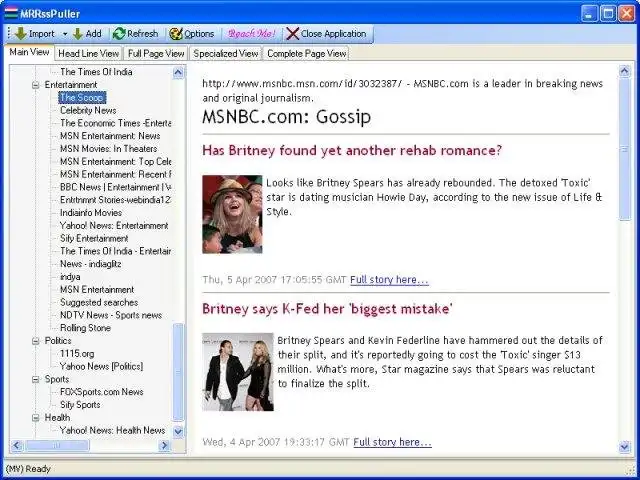Select MSN Entertainment: News feed

pyautogui.click(x=110, y=136)
